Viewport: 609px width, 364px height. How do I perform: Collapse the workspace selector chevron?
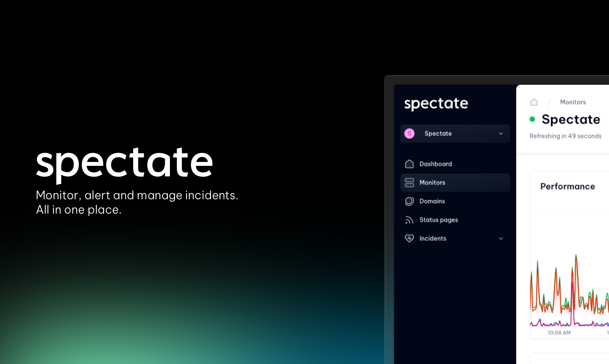[501, 133]
